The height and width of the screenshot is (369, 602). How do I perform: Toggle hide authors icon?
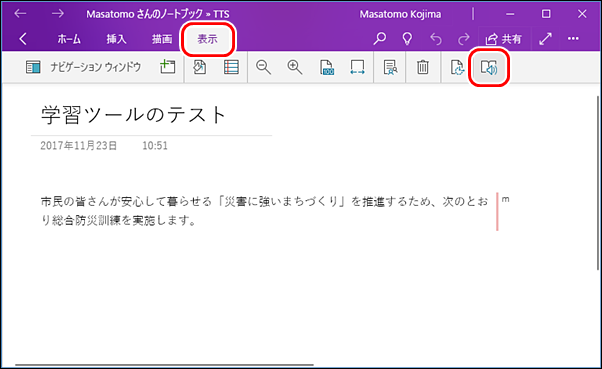point(390,67)
